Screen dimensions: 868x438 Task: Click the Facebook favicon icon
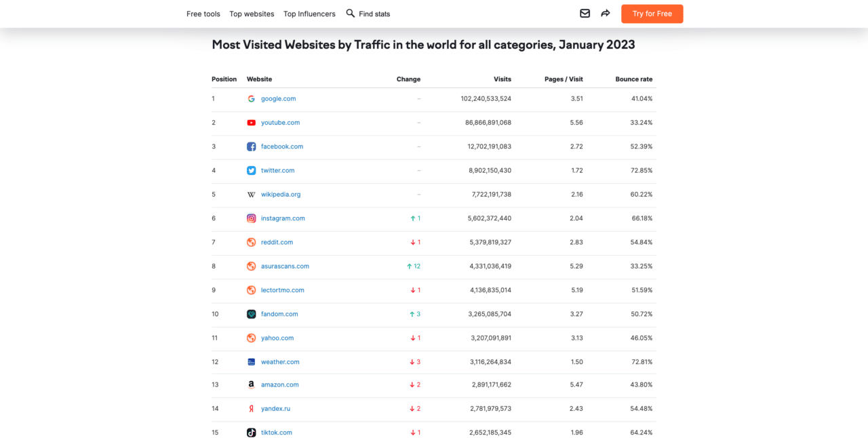(x=251, y=146)
